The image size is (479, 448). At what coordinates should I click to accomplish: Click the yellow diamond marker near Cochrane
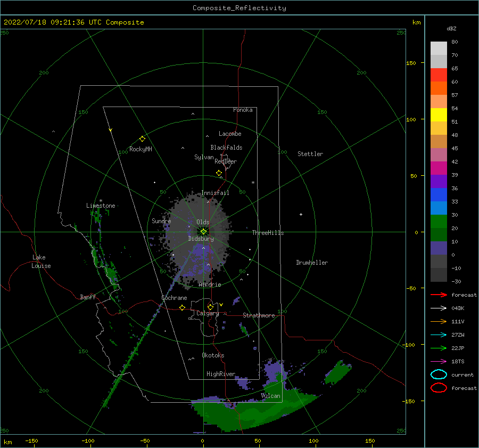tap(182, 307)
